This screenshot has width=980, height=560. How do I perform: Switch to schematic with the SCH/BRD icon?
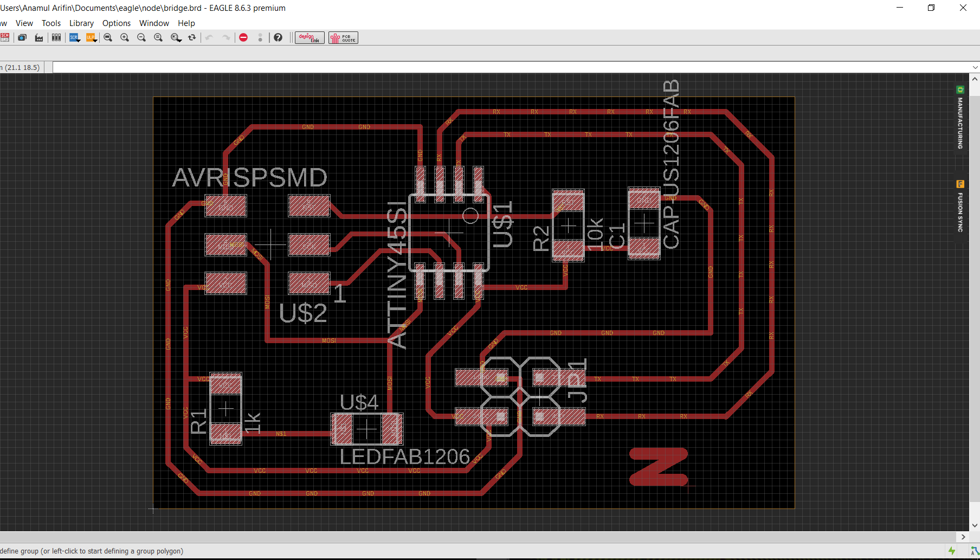tap(5, 37)
